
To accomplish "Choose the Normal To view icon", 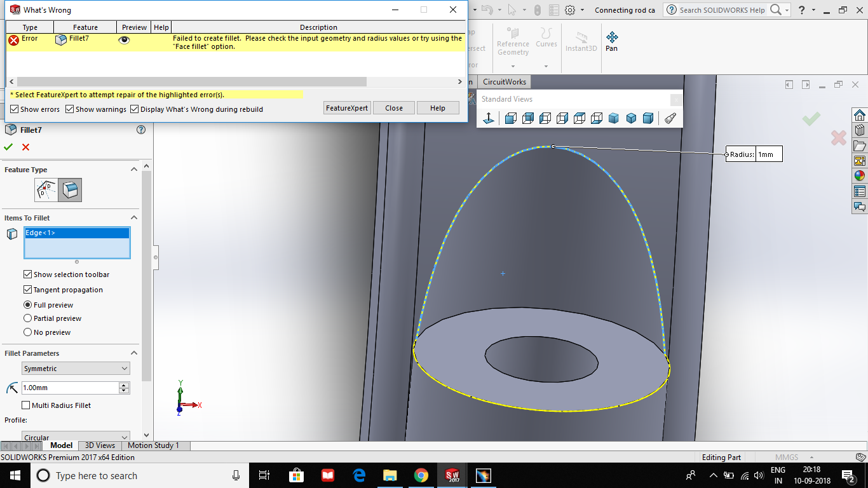I will coord(489,118).
